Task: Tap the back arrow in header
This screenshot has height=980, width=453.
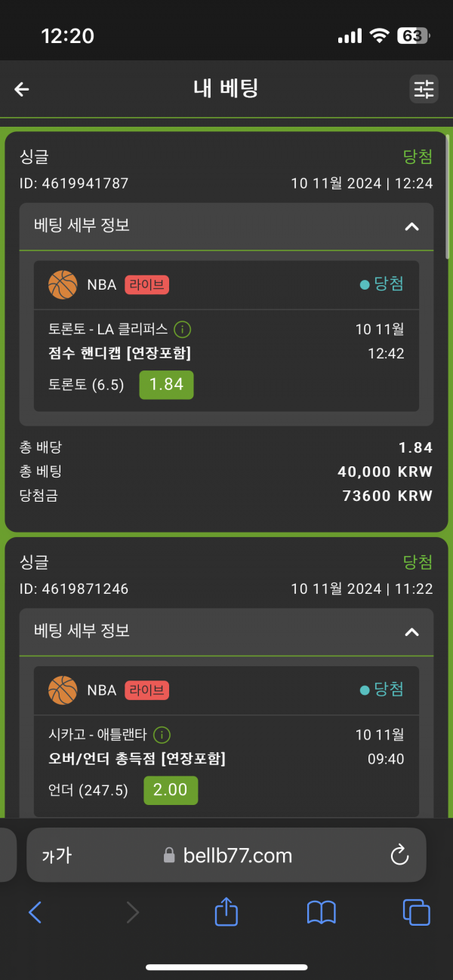Action: click(22, 89)
